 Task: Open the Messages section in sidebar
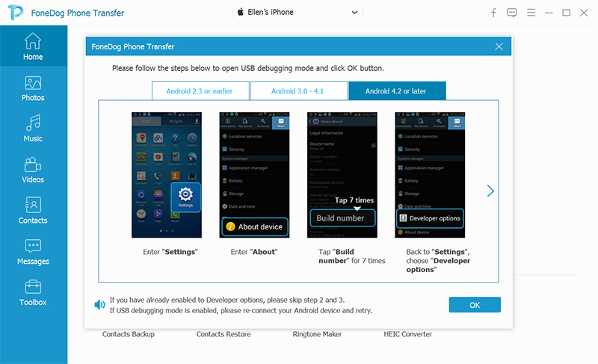click(33, 252)
